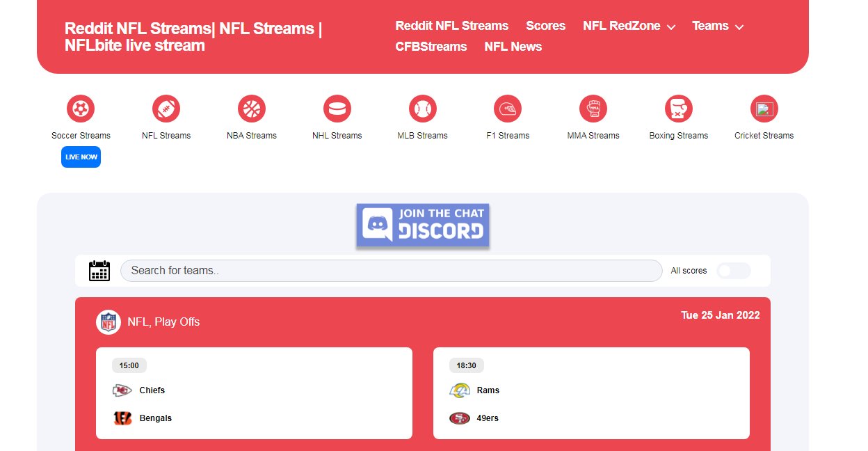Open the NBA Streams basketball icon
This screenshot has height=451, width=868.
click(252, 109)
